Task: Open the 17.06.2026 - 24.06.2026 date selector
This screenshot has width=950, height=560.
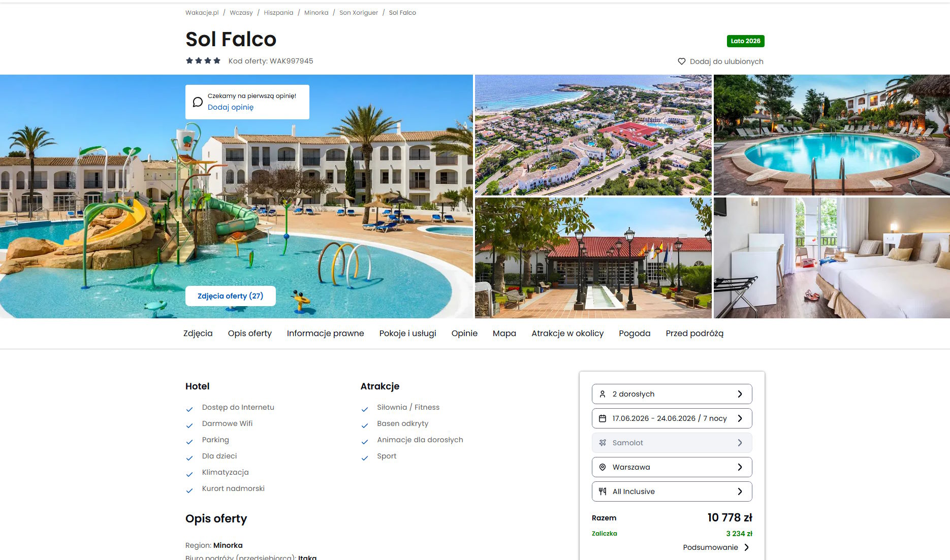Action: tap(672, 418)
